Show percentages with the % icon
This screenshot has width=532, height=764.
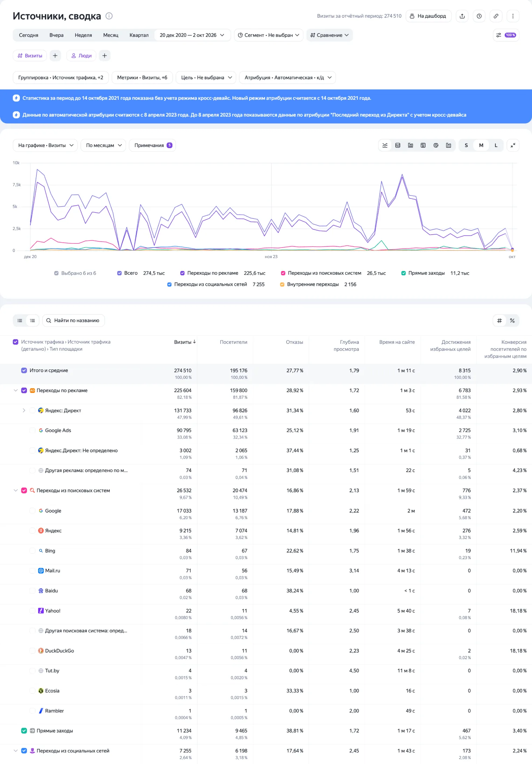[512, 320]
